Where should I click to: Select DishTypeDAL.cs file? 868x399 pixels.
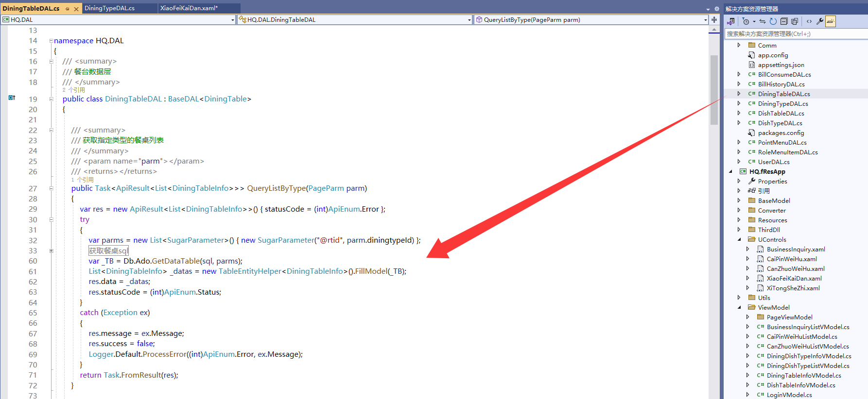[x=780, y=123]
